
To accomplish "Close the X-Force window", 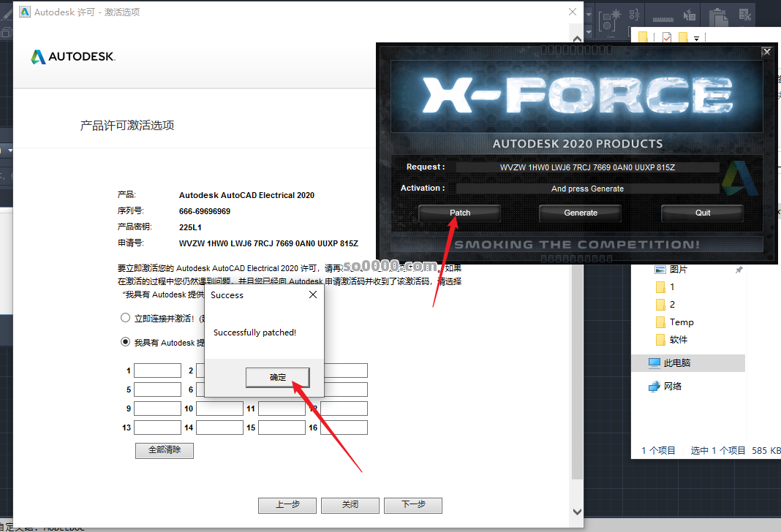I will pos(767,51).
